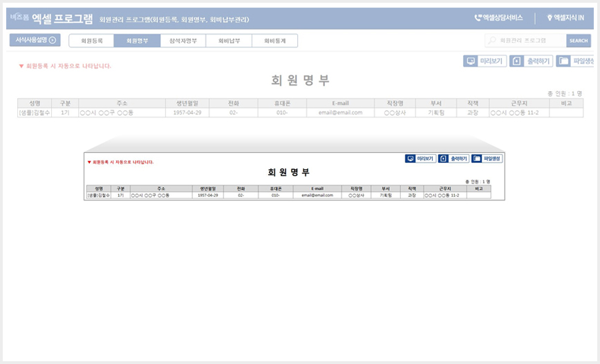Select the 기획팀 cell in the top table
Viewport: 600px width, 364px height.
[x=436, y=113]
